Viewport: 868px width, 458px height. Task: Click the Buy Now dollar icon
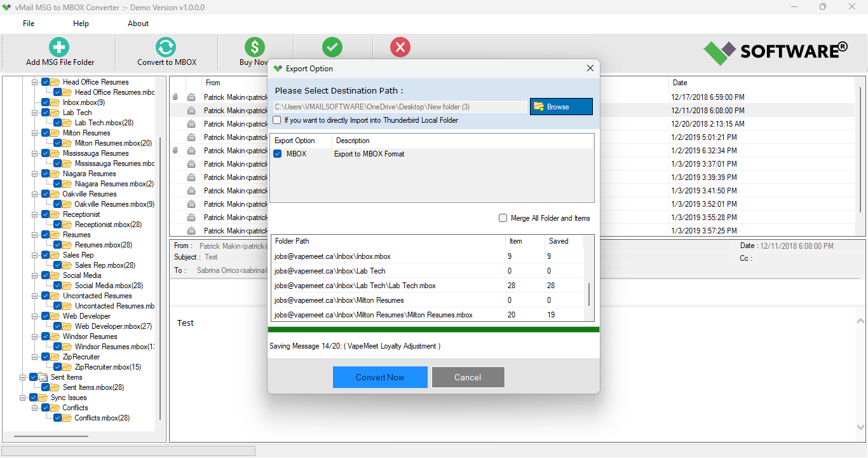click(x=254, y=46)
